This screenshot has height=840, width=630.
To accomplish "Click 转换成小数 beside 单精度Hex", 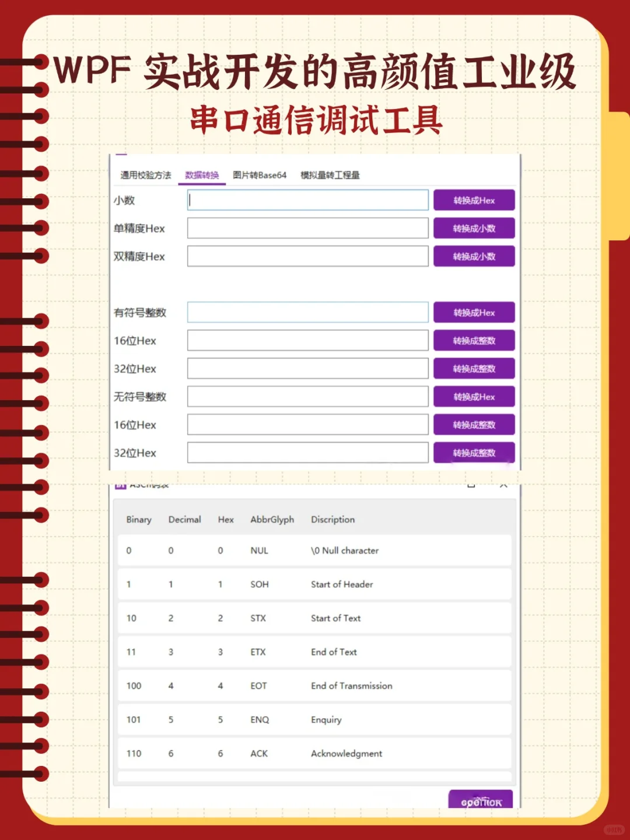I will (474, 228).
